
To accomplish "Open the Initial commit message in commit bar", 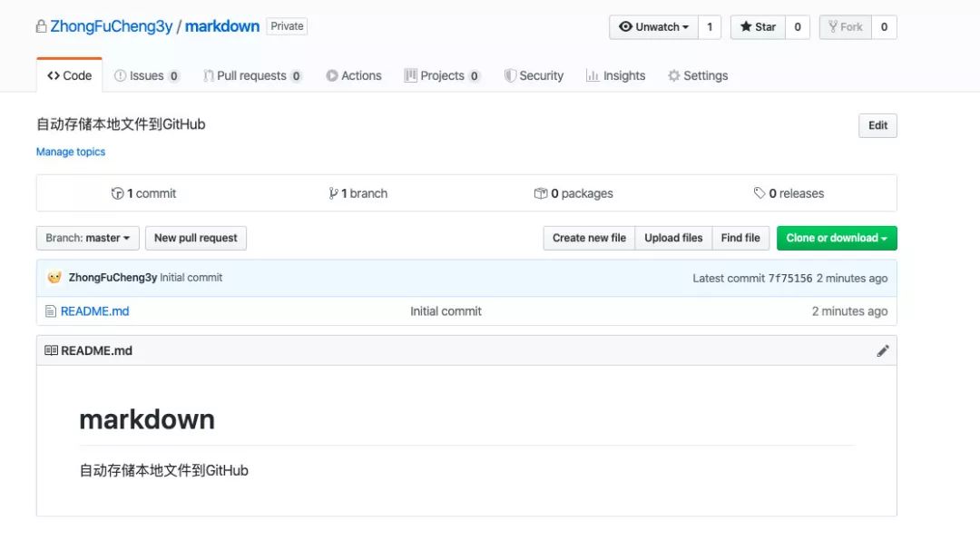I will click(191, 278).
